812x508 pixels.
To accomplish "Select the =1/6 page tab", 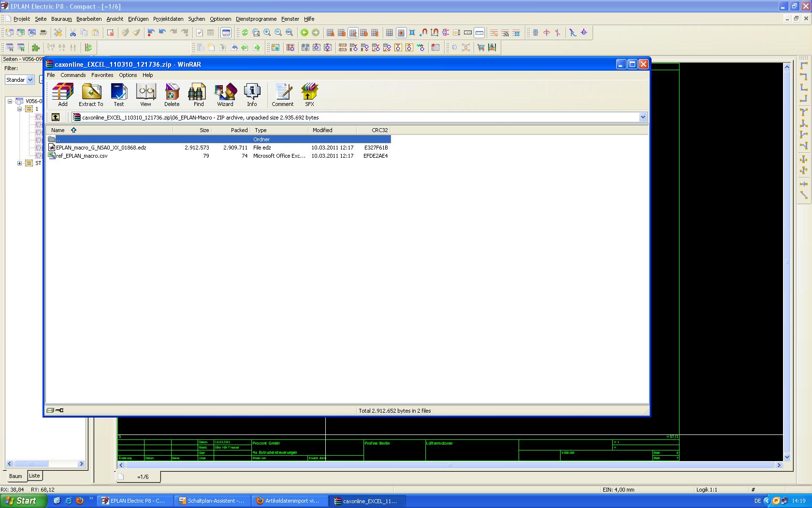I will tap(139, 477).
